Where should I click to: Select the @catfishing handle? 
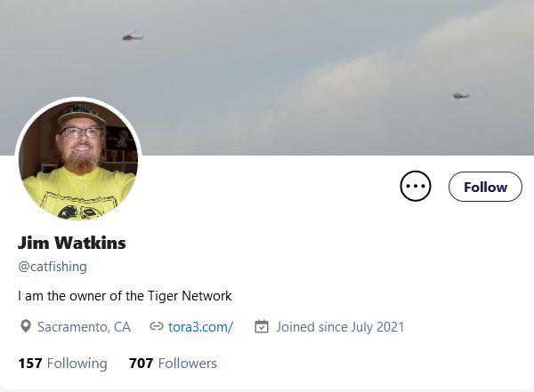coord(53,267)
